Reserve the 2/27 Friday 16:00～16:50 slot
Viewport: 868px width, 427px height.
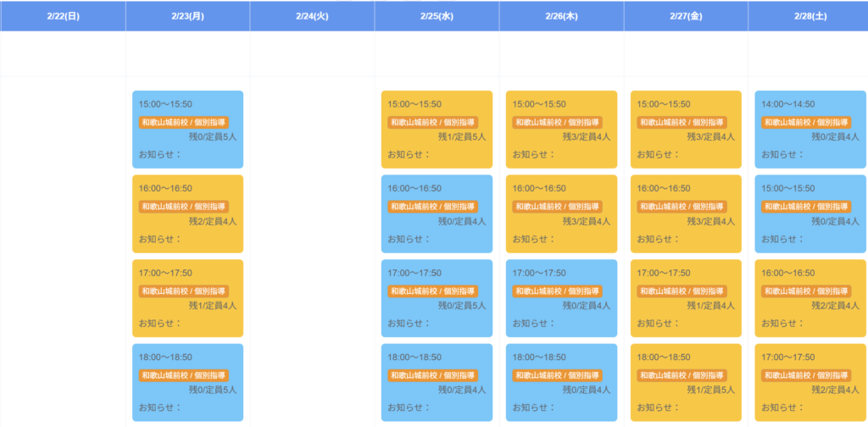[686, 213]
